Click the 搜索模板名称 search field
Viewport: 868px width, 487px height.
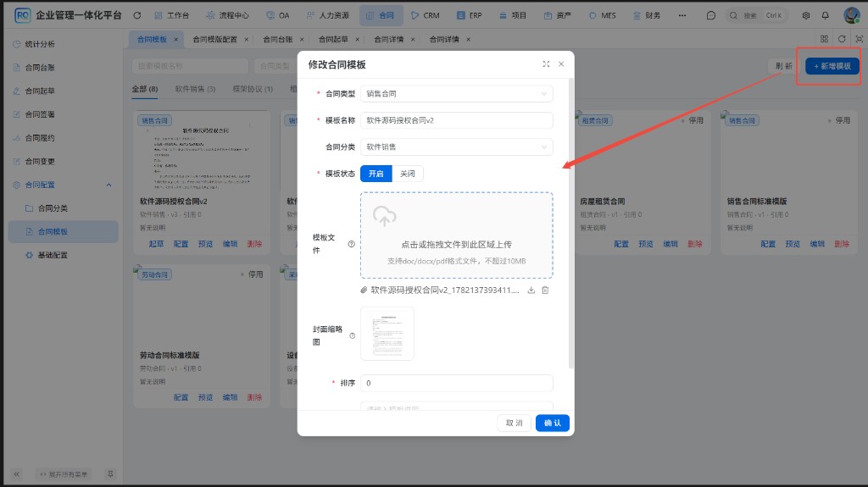pos(190,66)
